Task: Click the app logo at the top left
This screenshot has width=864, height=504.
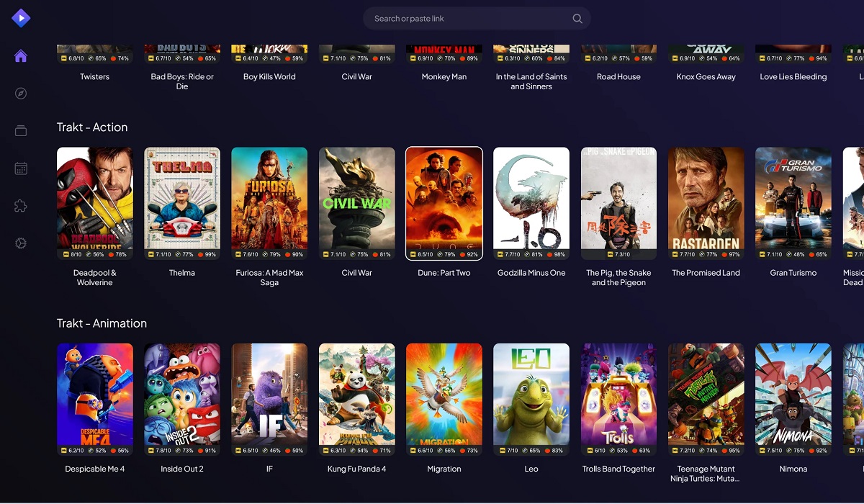Action: 20,17
